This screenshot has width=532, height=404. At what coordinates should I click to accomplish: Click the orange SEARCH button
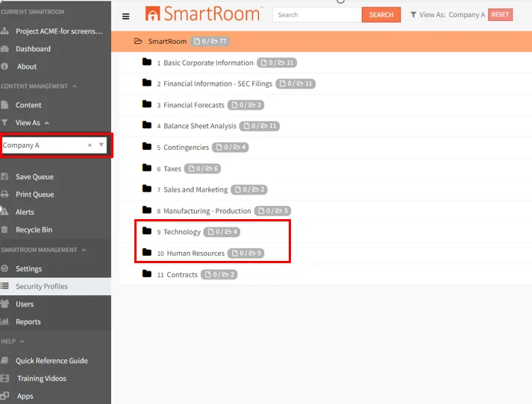coord(381,15)
